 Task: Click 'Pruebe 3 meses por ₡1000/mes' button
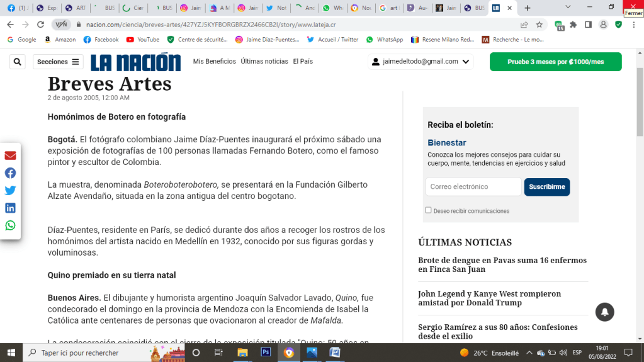(x=555, y=62)
